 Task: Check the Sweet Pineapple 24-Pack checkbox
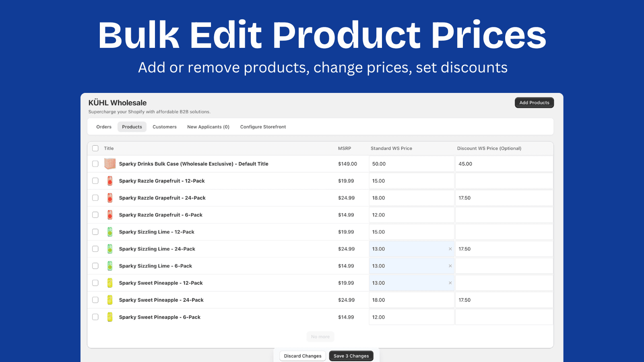click(95, 300)
